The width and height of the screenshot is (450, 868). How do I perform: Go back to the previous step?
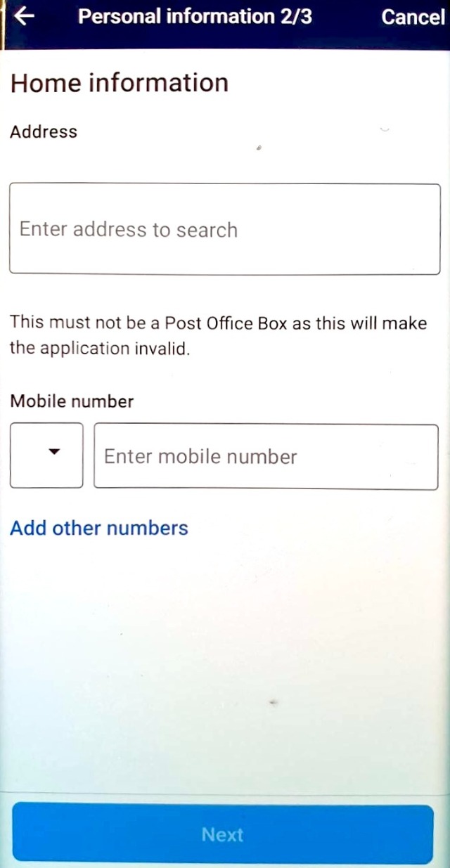[x=25, y=16]
